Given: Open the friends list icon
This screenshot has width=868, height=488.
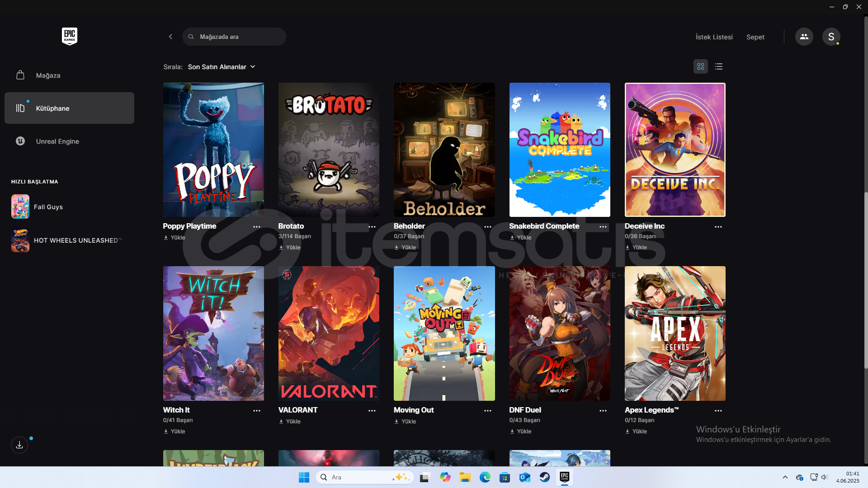Looking at the screenshot, I should (x=804, y=37).
